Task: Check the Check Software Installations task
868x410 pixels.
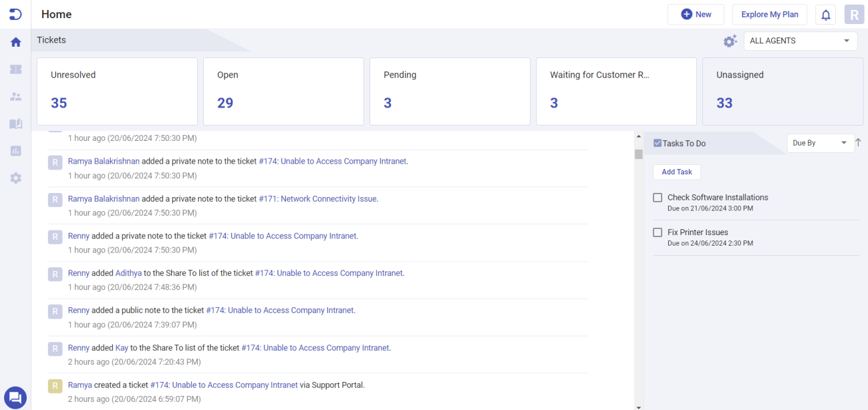Action: click(658, 197)
